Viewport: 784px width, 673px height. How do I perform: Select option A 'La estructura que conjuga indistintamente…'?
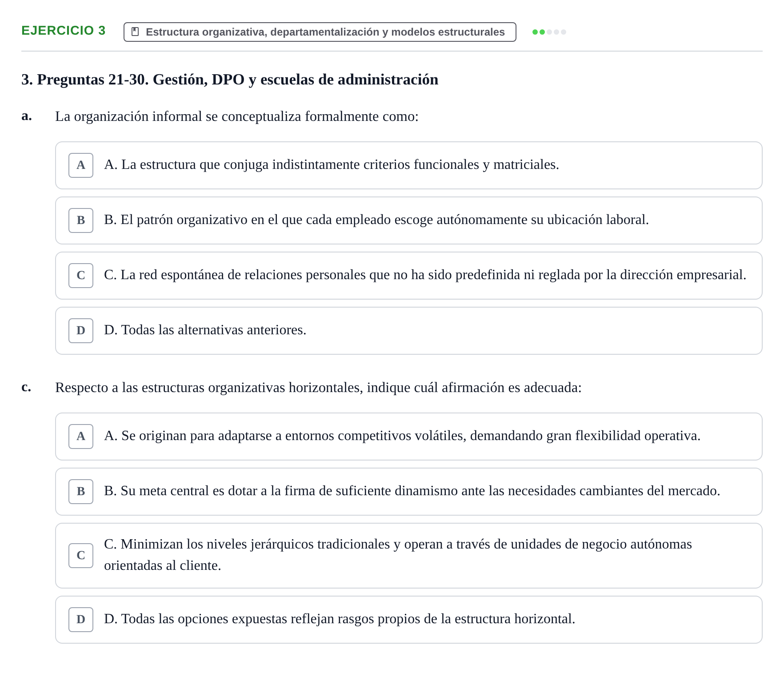click(409, 165)
